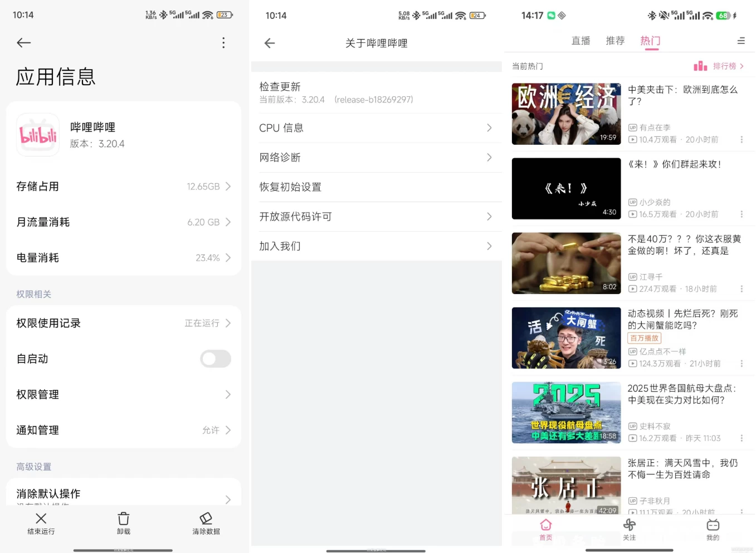Viewport: 756px width, 553px height.
Task: Toggle the 自启动 switch
Action: point(216,359)
